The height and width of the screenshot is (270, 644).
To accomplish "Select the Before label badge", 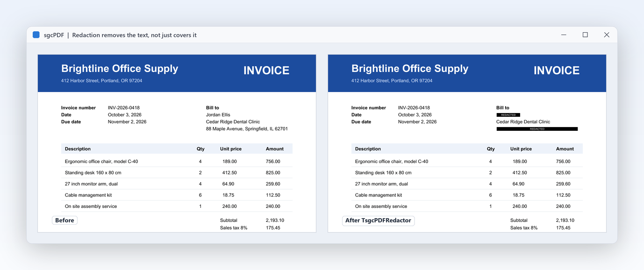I will pyautogui.click(x=64, y=220).
